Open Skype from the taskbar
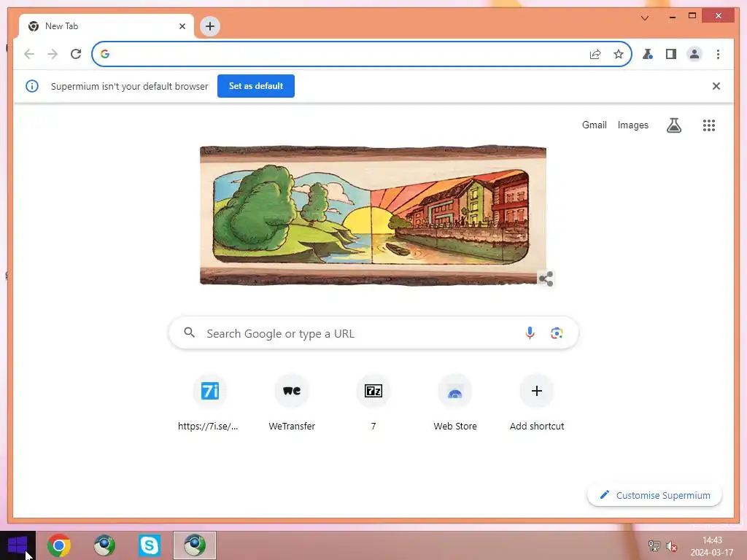 click(149, 545)
